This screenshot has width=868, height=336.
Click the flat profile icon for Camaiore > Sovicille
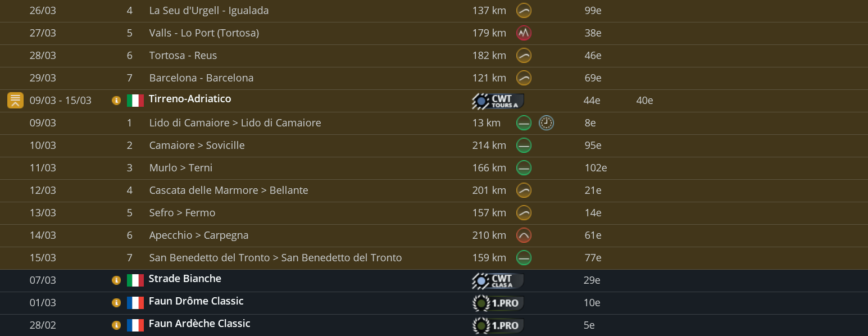[x=524, y=146]
